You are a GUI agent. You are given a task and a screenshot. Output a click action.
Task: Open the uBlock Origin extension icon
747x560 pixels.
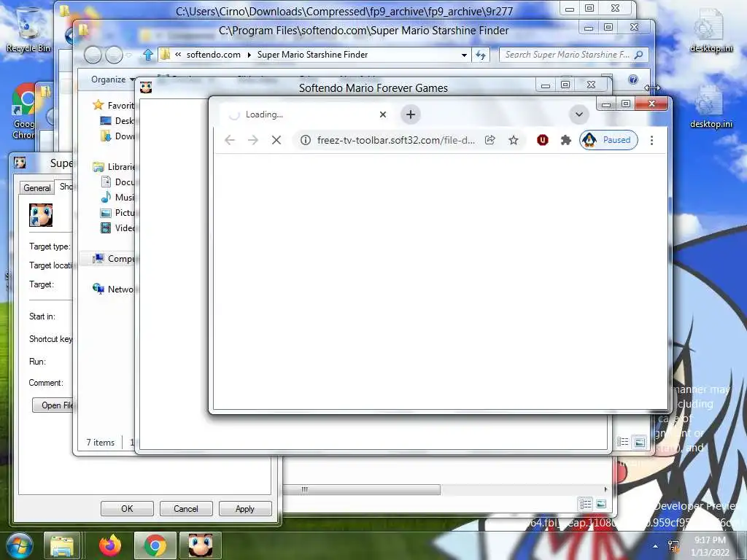[x=543, y=140]
